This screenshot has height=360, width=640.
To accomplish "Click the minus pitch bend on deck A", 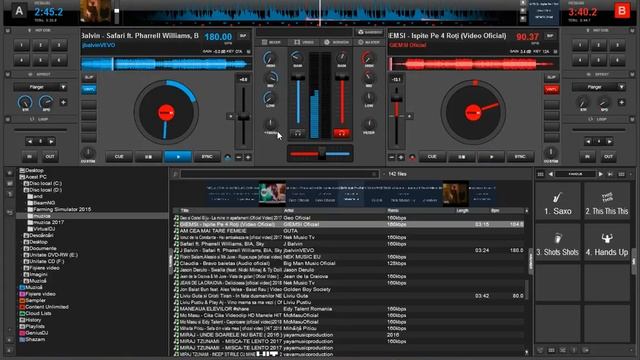I will coord(239,157).
